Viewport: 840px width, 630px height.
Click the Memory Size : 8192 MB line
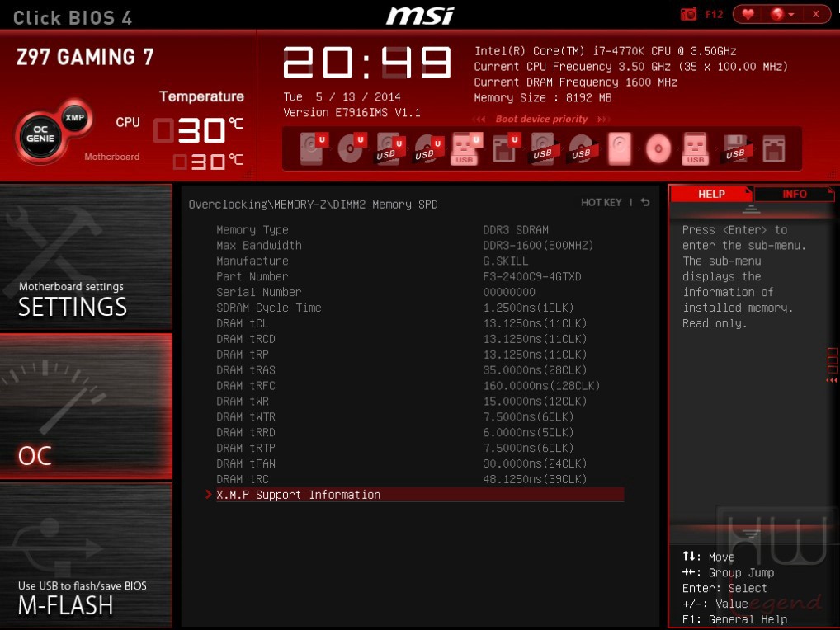543,98
